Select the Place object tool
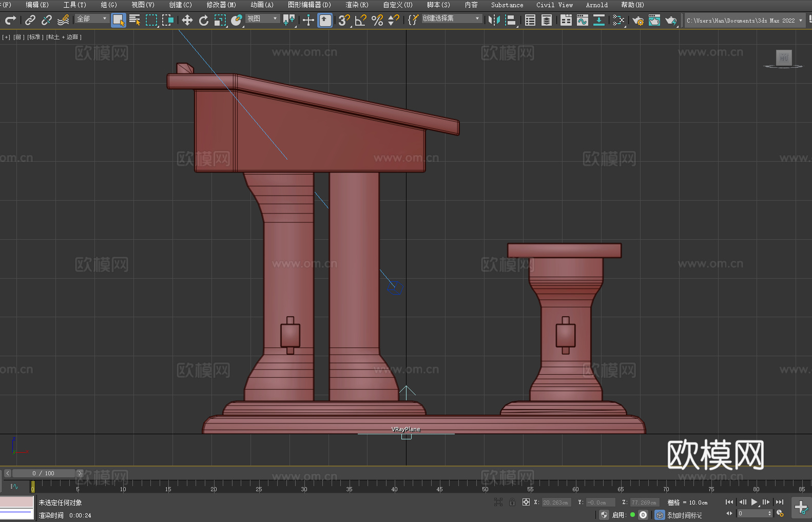This screenshot has height=522, width=812. point(237,20)
